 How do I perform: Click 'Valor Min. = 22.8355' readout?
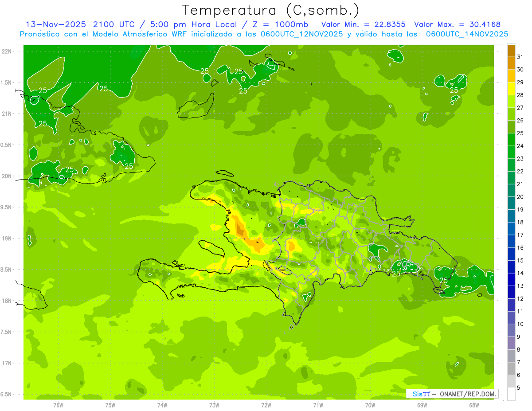[x=363, y=24]
